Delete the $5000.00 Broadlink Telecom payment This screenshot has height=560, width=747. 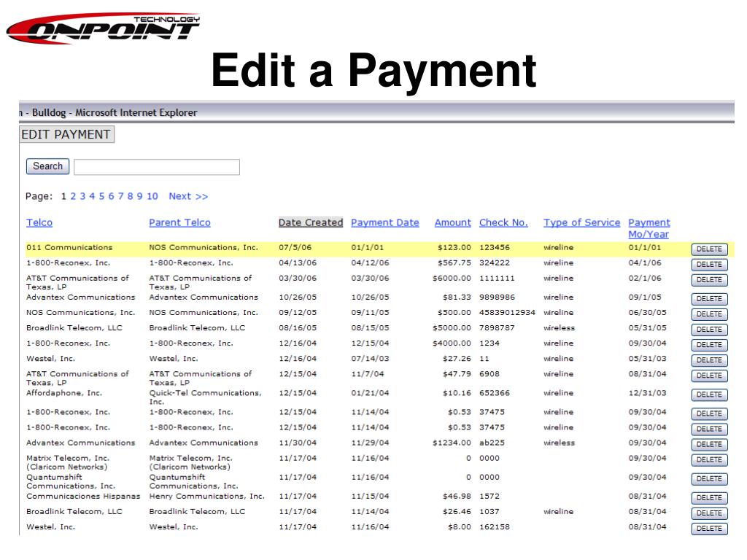709,329
